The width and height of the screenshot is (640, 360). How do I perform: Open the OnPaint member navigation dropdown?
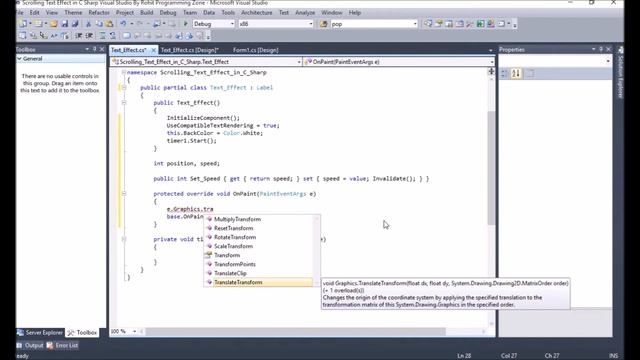[492, 62]
